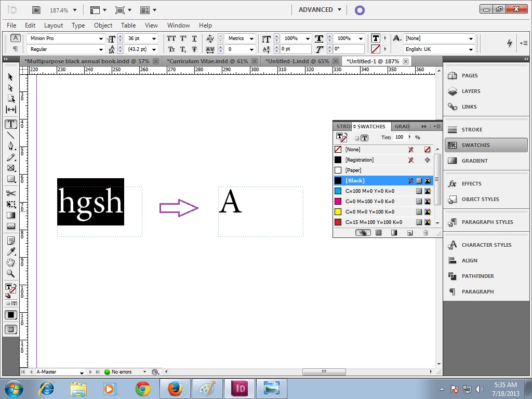Open the Pages panel
The height and width of the screenshot is (399, 532).
click(469, 75)
